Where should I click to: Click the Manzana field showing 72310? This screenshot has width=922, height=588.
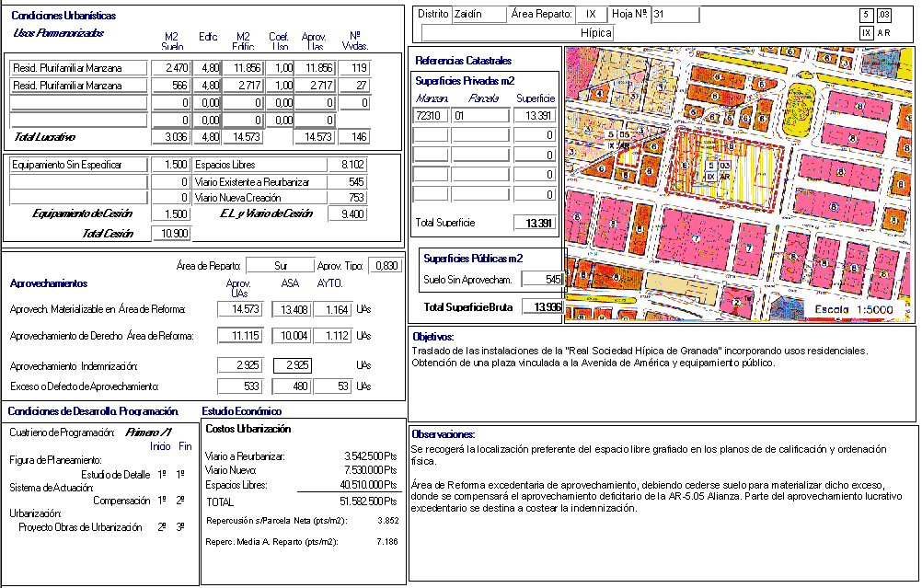pos(431,116)
